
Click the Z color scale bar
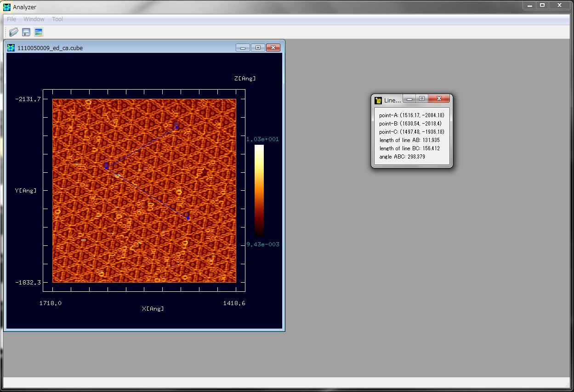pyautogui.click(x=259, y=190)
